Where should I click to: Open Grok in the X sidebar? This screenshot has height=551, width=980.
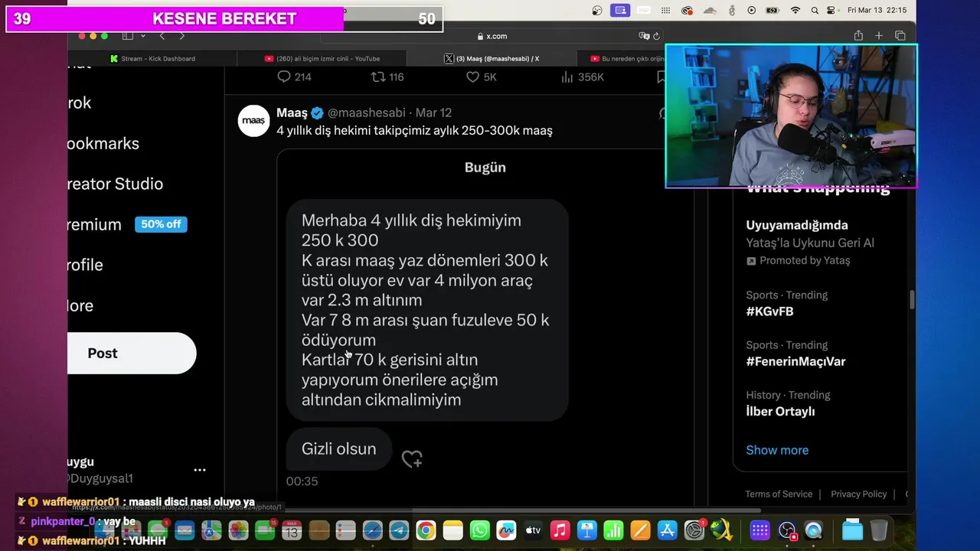pos(80,103)
